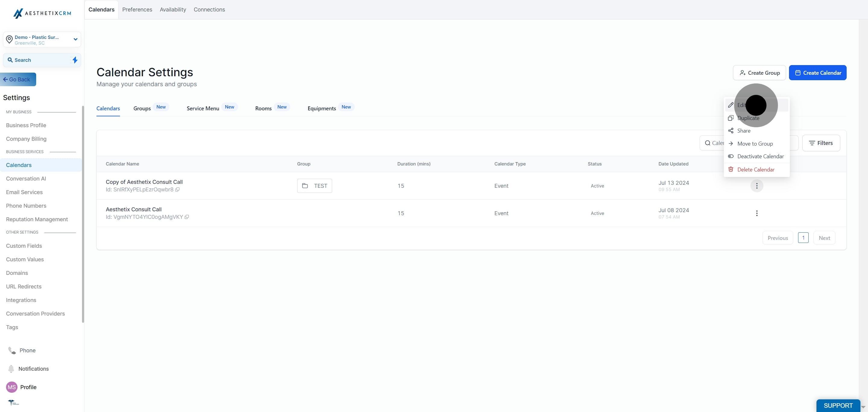
Task: Open the Filters options
Action: [x=821, y=143]
